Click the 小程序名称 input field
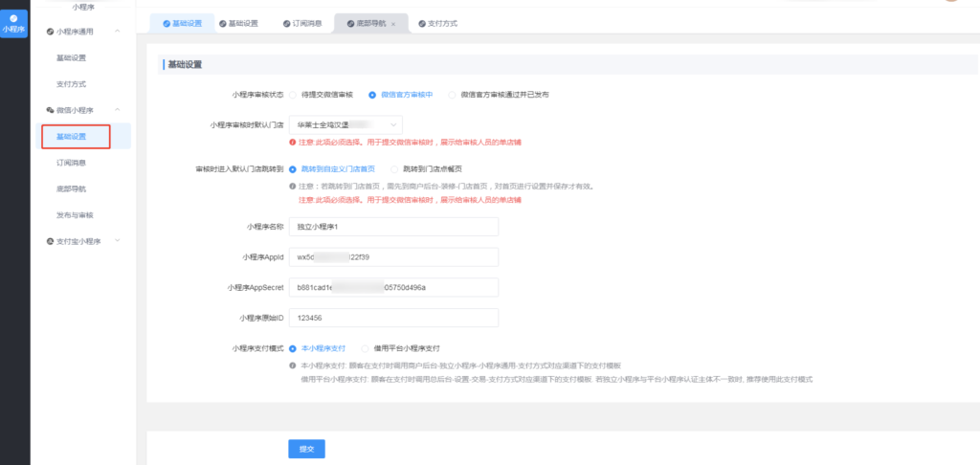Image resolution: width=980 pixels, height=465 pixels. [393, 227]
